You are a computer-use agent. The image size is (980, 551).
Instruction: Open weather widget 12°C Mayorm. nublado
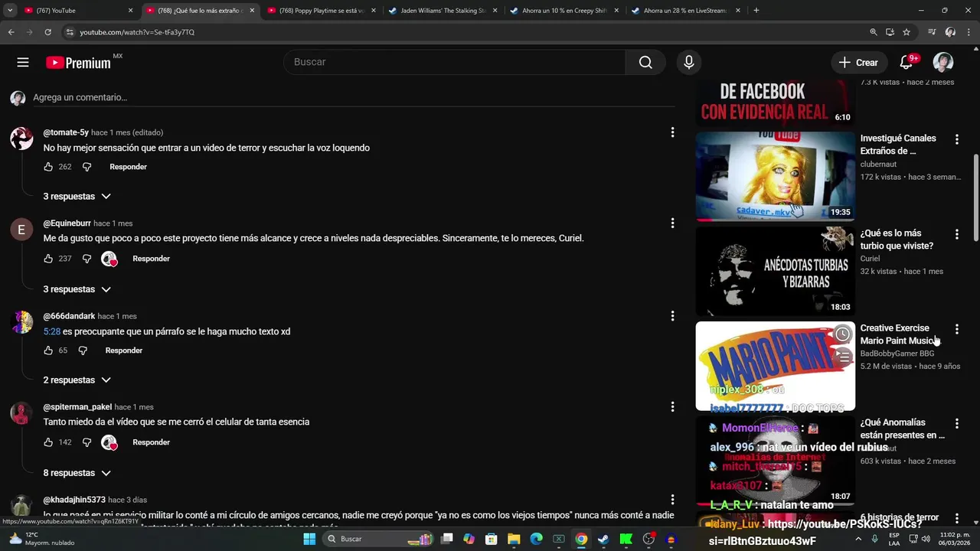tap(40, 539)
